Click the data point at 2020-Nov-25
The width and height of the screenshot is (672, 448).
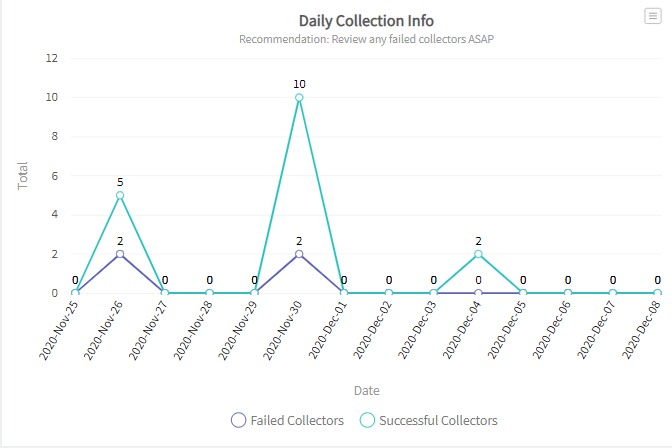pos(75,293)
